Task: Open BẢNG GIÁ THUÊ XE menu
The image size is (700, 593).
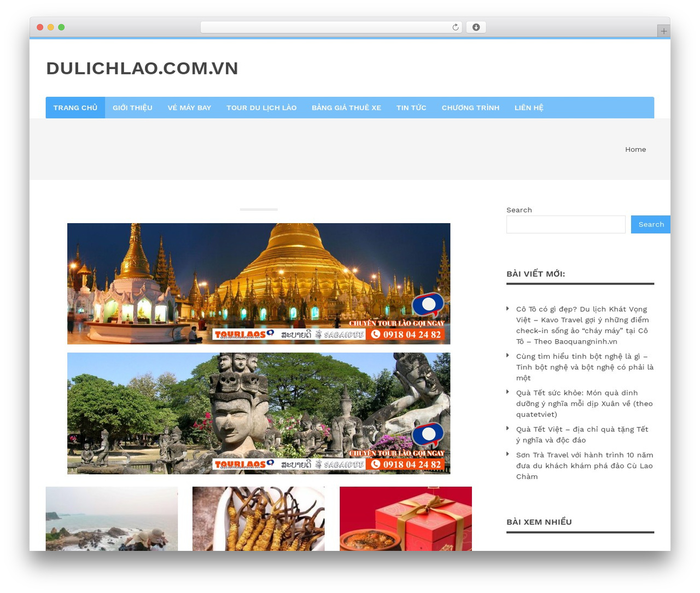Action: [346, 108]
